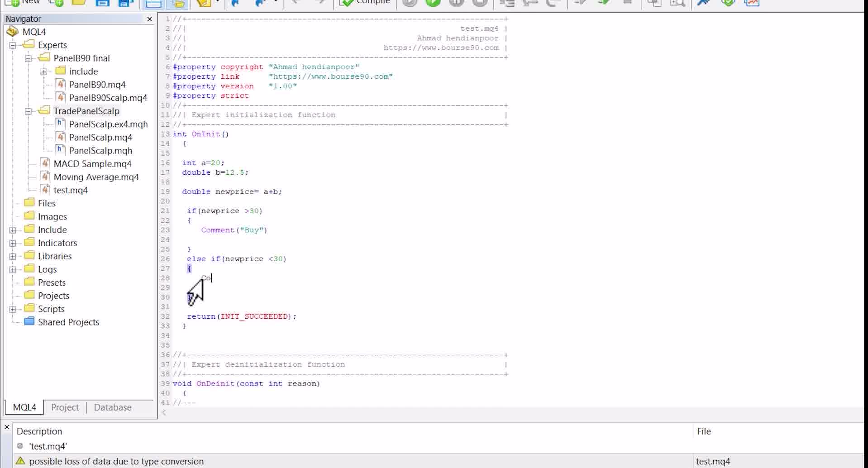This screenshot has height=468, width=868.
Task: Select the Experts folder icon
Action: (x=29, y=44)
